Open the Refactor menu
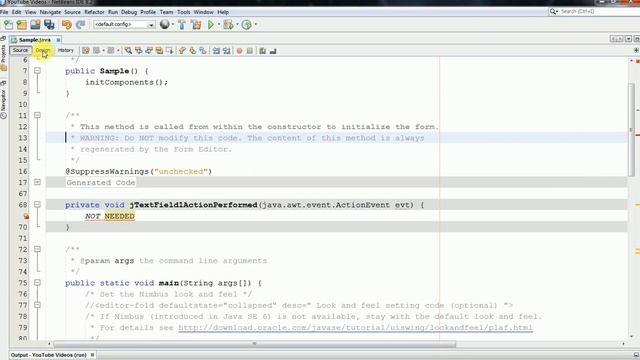The image size is (640, 360). (94, 12)
